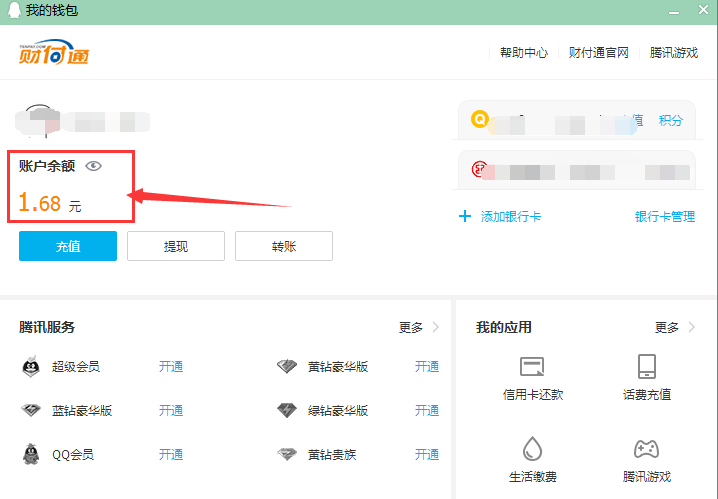Click the 信用卡还款 label
This screenshot has height=499, width=718.
click(533, 395)
